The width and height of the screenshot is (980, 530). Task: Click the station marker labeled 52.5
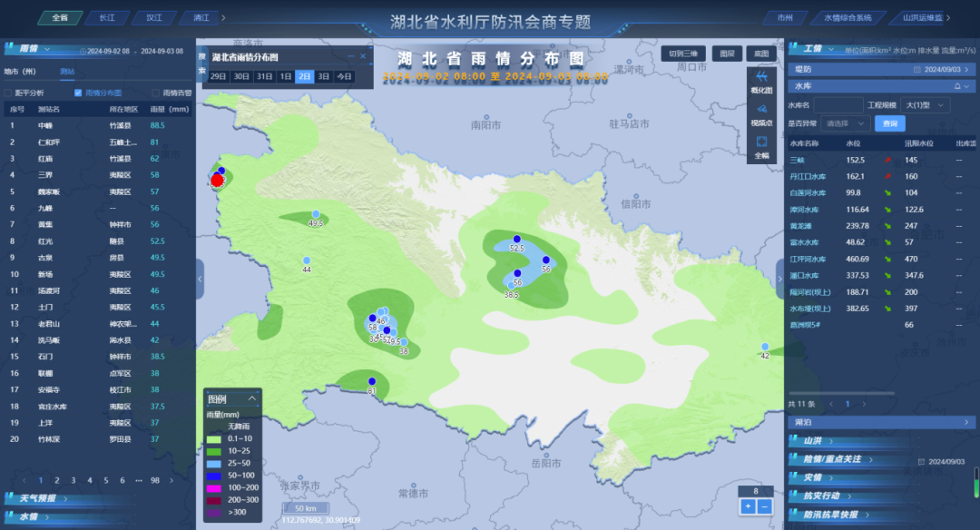517,239
